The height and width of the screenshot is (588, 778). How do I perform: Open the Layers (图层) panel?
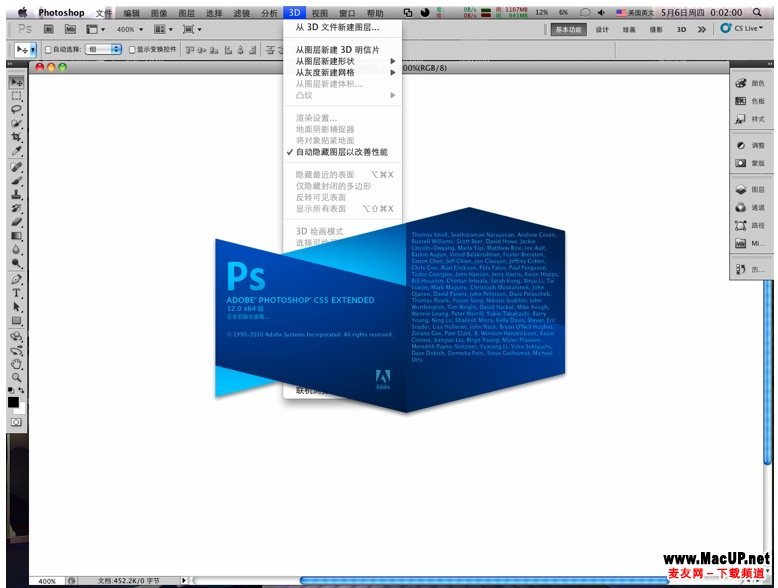coord(750,190)
